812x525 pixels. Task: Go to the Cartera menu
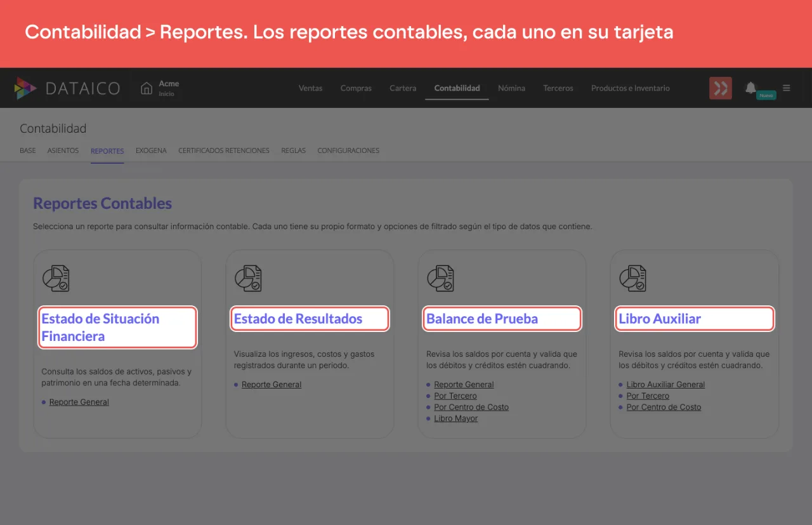pyautogui.click(x=403, y=88)
